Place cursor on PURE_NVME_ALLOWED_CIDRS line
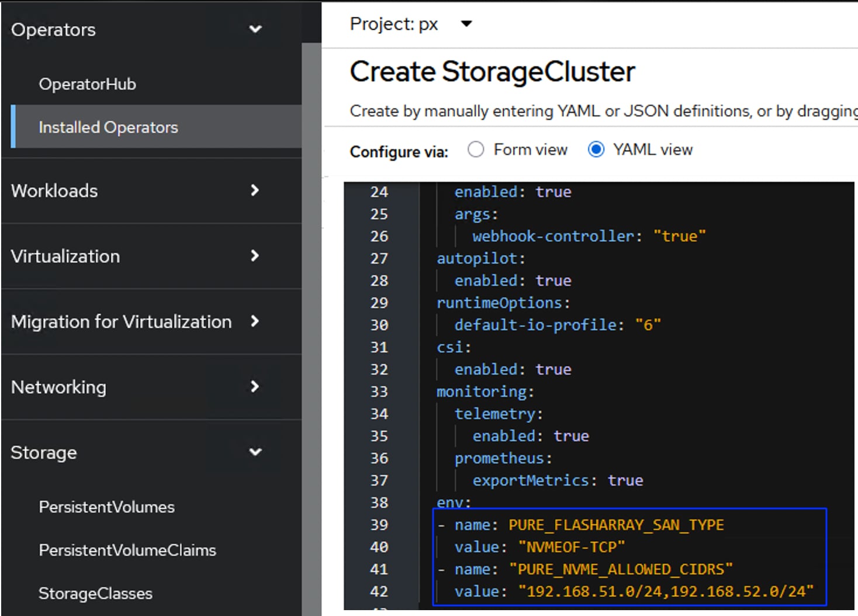 tap(620, 570)
